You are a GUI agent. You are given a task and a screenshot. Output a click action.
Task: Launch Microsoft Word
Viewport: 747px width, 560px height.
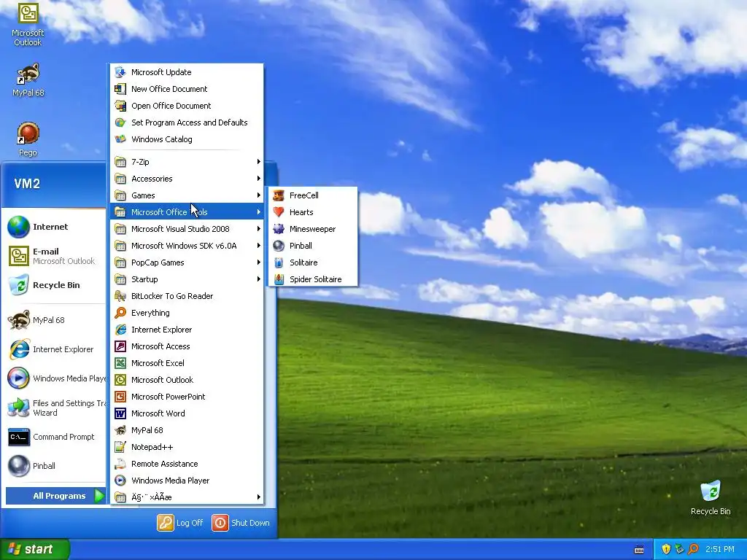(187, 413)
